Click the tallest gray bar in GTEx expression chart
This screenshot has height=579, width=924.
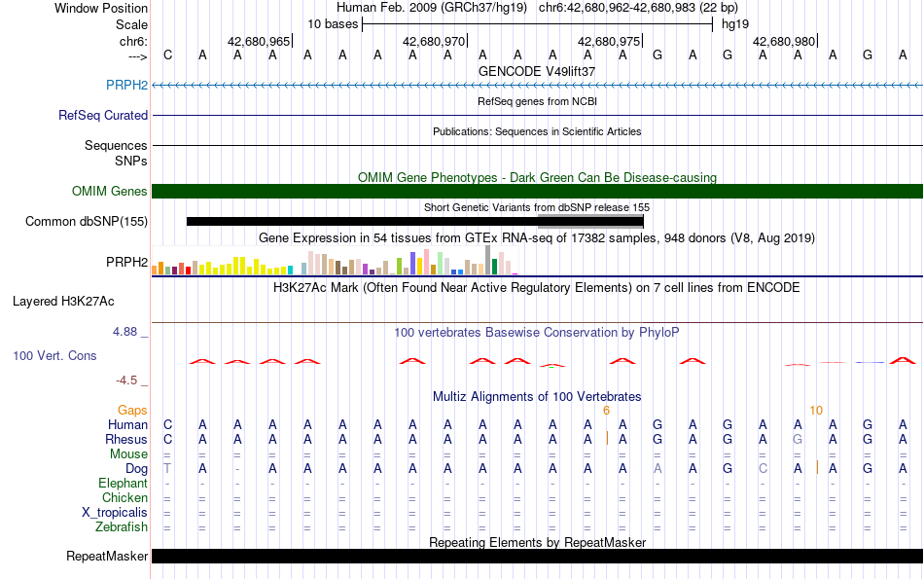[x=487, y=260]
